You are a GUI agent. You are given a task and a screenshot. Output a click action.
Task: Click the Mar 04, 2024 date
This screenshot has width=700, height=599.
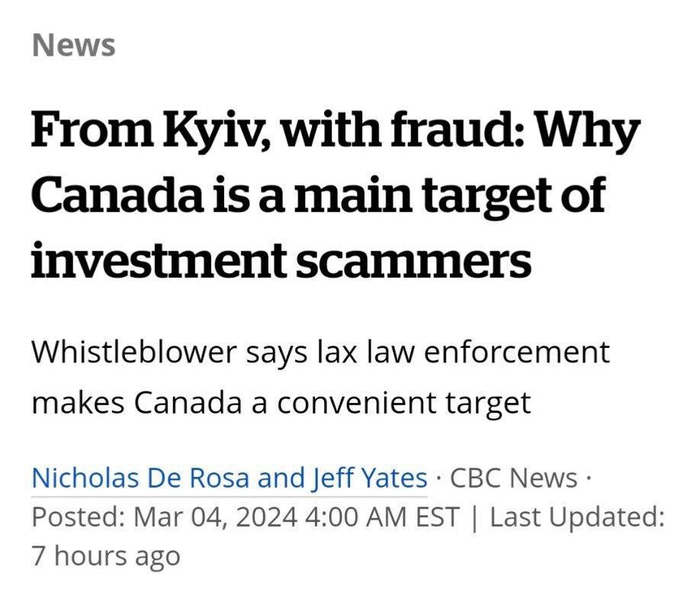tap(214, 517)
